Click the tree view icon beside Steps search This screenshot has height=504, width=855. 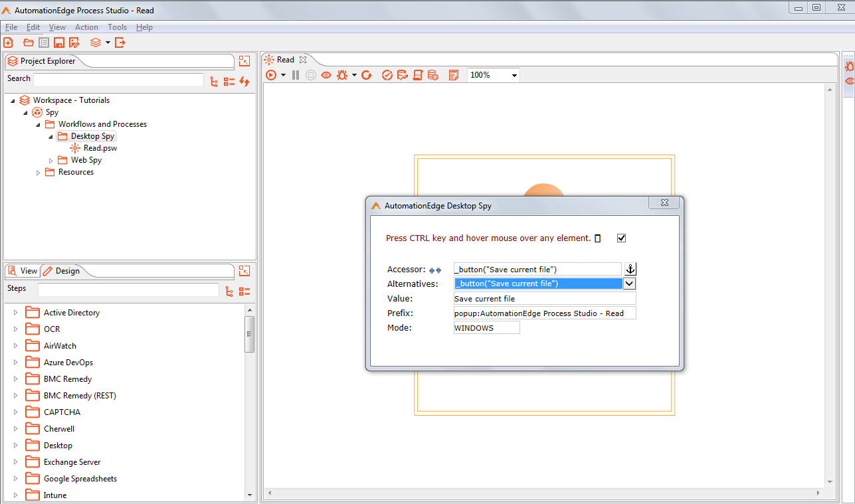point(229,291)
